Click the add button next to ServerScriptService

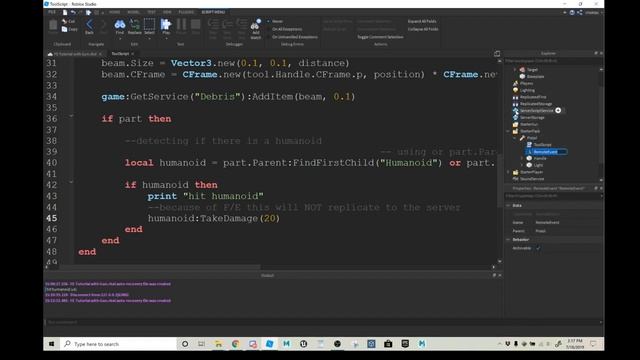coord(558,110)
